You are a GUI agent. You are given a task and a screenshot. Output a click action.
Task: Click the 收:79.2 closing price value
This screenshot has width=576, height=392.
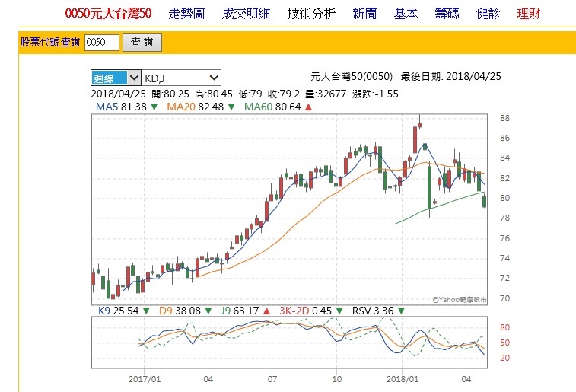pos(284,94)
